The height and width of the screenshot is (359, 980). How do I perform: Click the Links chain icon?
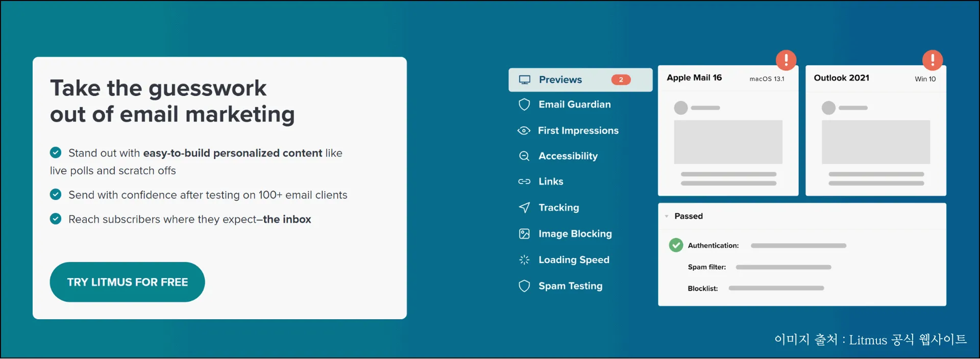(x=524, y=182)
